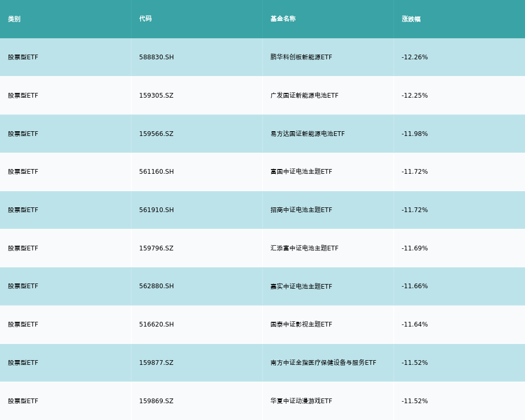The image size is (525, 420).
Task: Click the -11.72% value for 561160.SH
Action: tap(415, 172)
